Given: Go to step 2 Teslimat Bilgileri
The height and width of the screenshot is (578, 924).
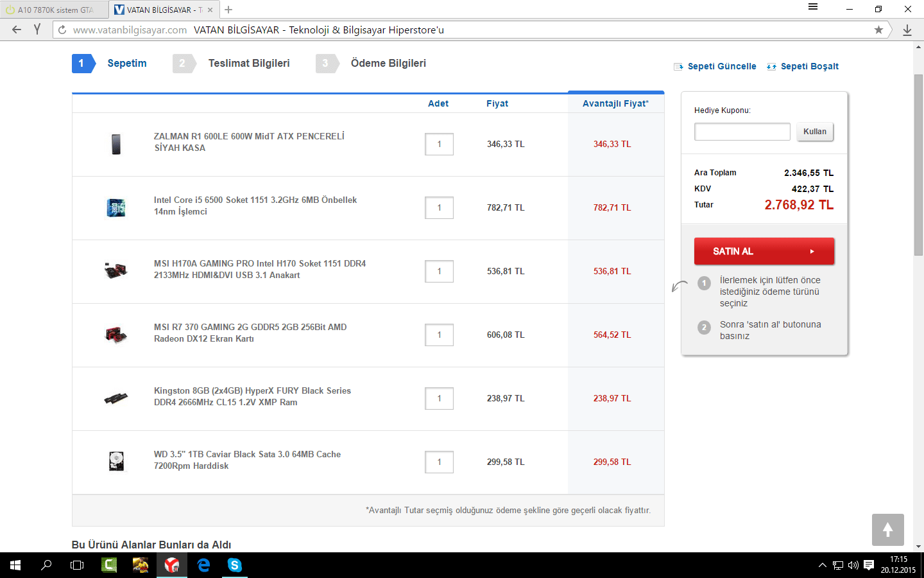Looking at the screenshot, I should pyautogui.click(x=232, y=63).
